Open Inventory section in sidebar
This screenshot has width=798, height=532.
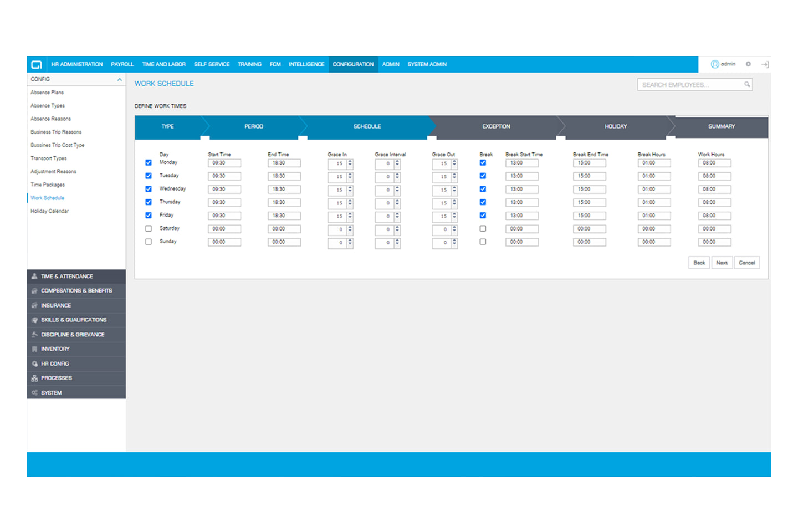pos(76,349)
